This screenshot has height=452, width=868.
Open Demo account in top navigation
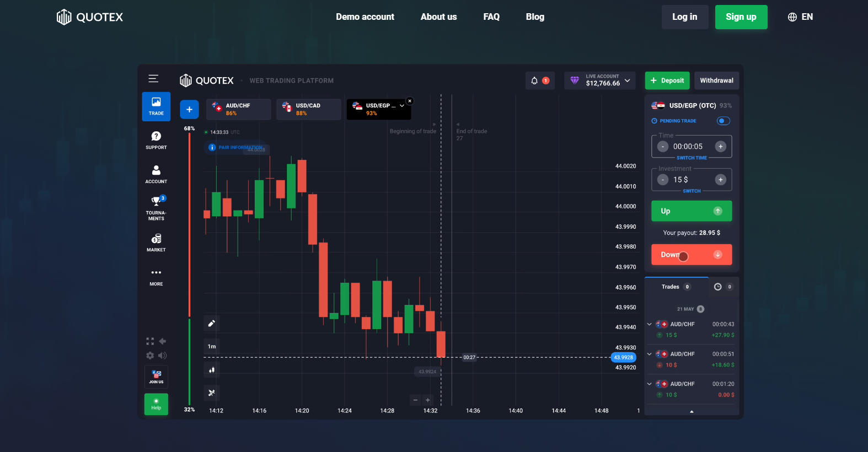pyautogui.click(x=365, y=17)
